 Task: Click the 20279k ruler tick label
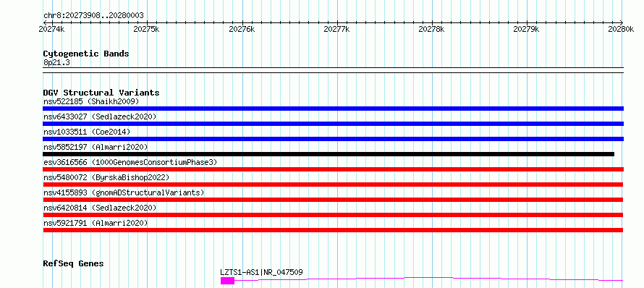[x=527, y=29]
